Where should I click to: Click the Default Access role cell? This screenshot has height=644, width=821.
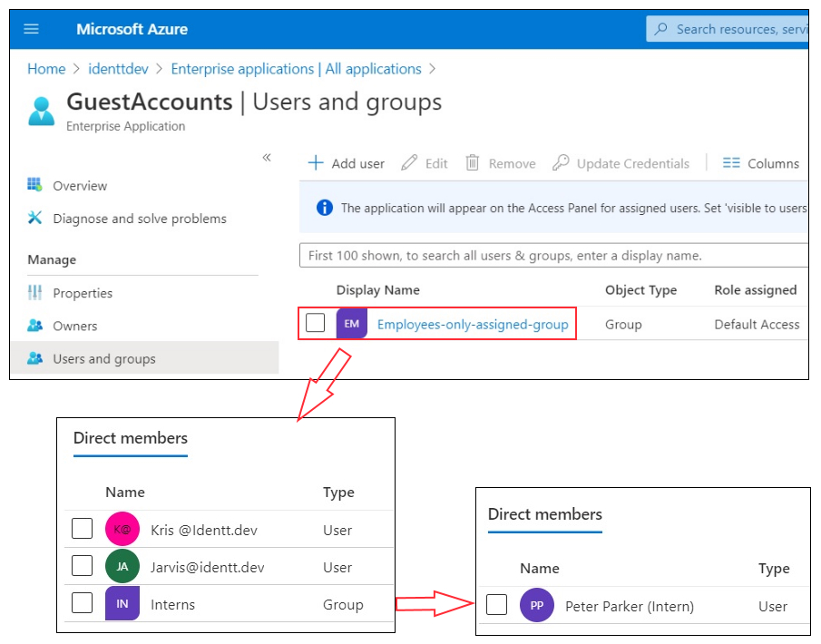757,325
